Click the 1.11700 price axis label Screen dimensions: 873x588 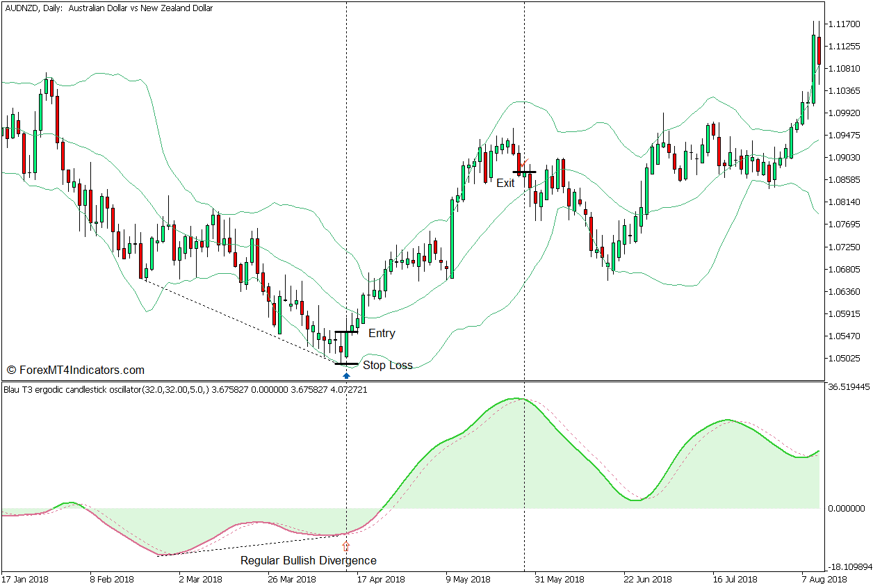pyautogui.click(x=845, y=24)
